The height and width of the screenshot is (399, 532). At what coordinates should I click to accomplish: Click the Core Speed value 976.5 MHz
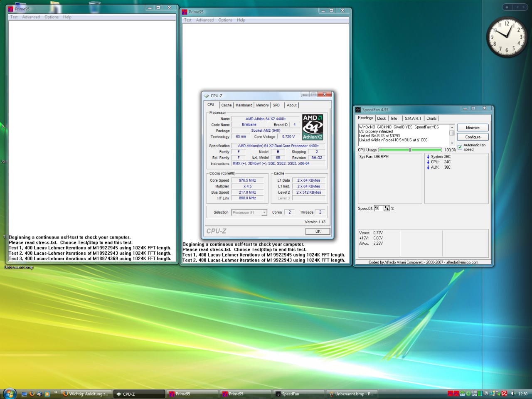coord(247,180)
